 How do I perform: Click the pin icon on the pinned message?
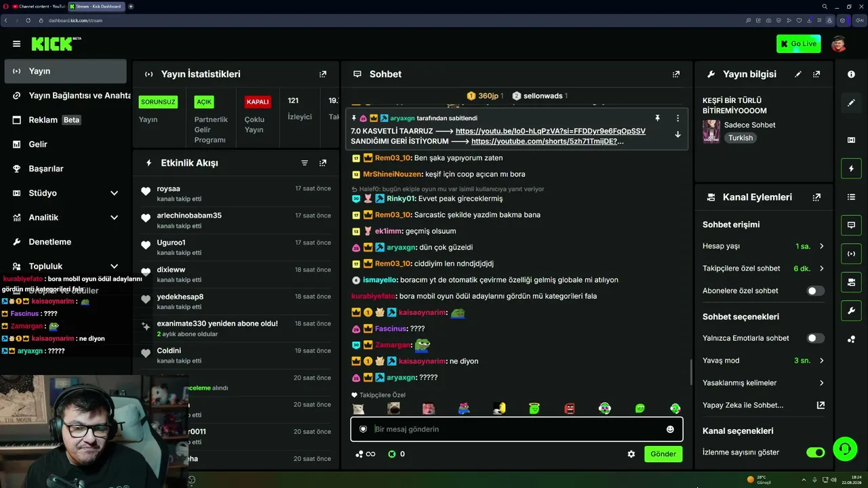[x=657, y=118]
